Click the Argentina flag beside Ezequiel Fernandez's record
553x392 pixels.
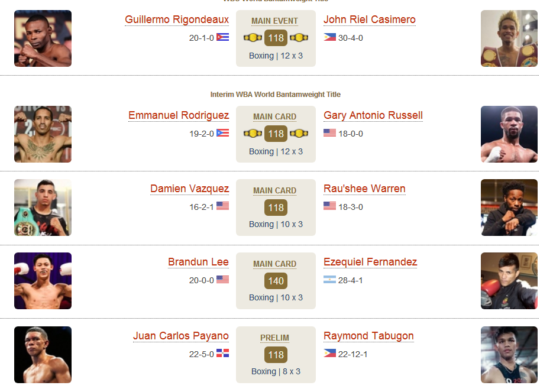point(330,280)
